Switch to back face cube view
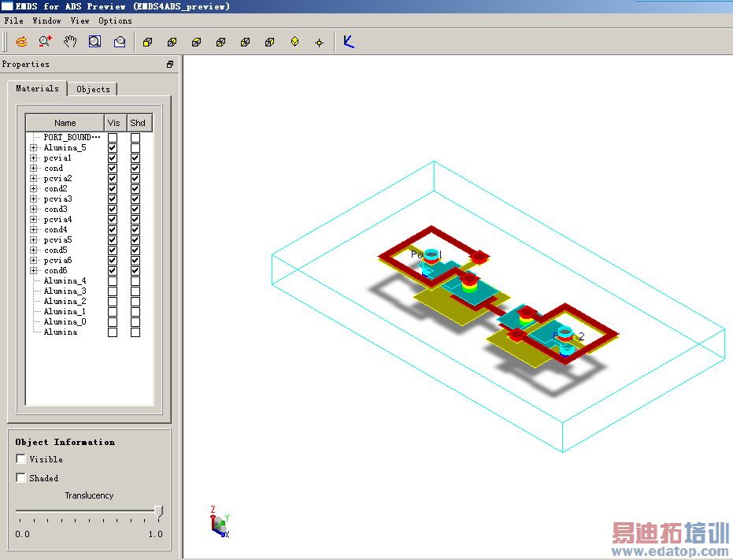Screen dimensions: 733x560 [172, 43]
